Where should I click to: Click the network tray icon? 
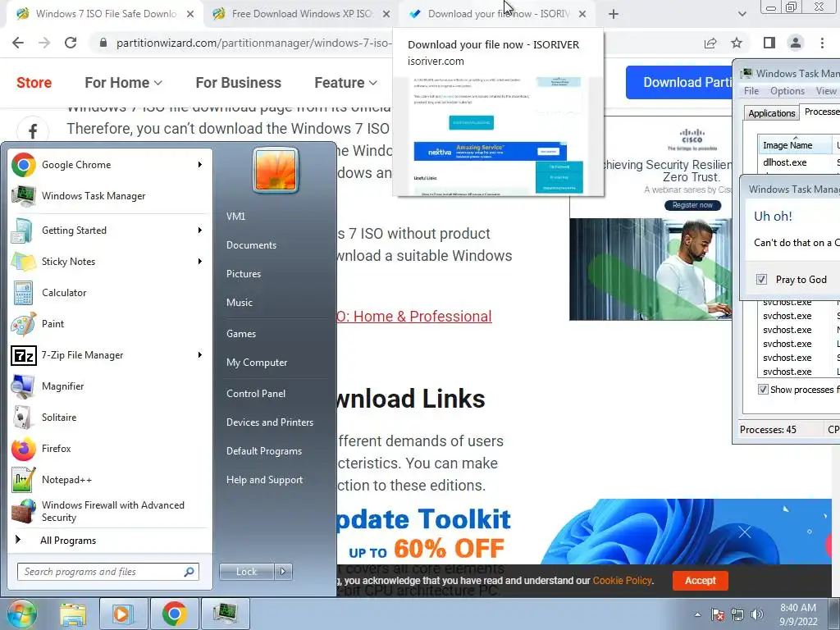[737, 614]
